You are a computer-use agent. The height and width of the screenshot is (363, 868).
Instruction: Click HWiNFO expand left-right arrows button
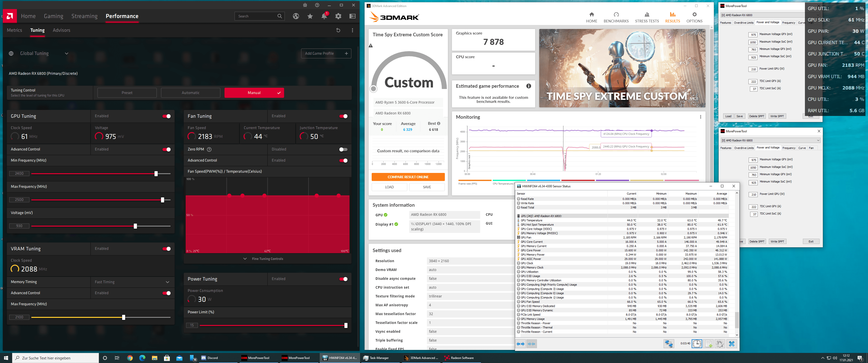point(521,344)
